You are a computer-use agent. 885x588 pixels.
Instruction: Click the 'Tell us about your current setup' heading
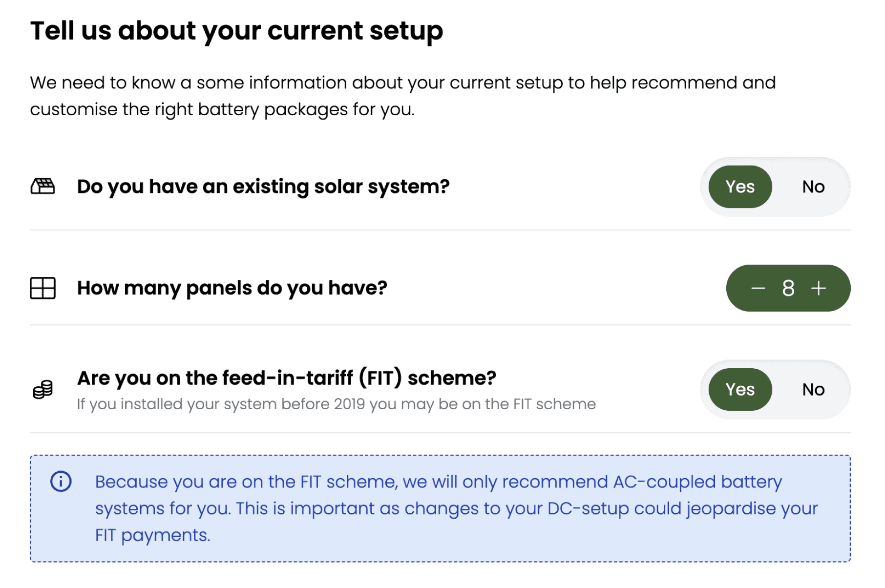pos(236,31)
